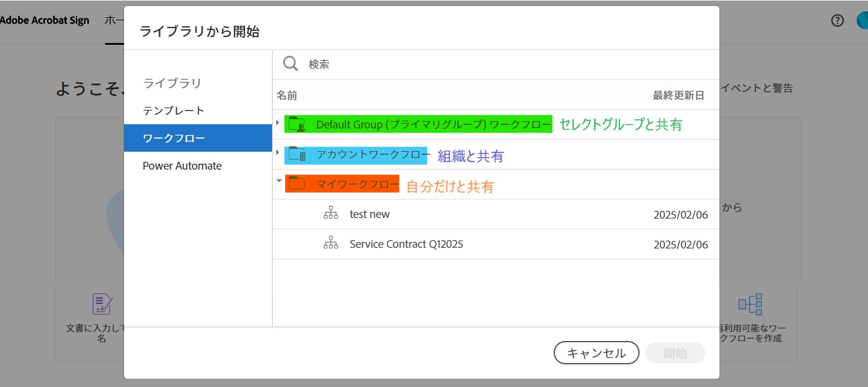The width and height of the screenshot is (868, 387).
Task: Select ワークフロー in the library sidebar
Action: (x=198, y=138)
